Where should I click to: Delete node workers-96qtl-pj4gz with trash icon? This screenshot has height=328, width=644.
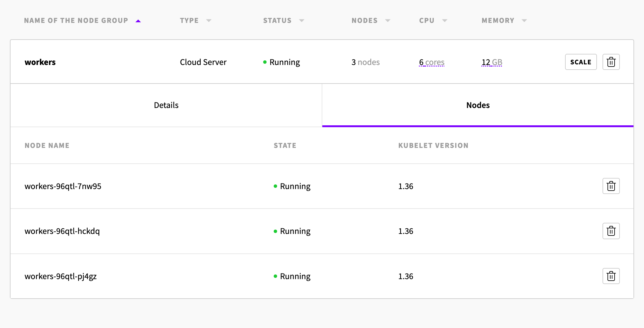point(611,276)
